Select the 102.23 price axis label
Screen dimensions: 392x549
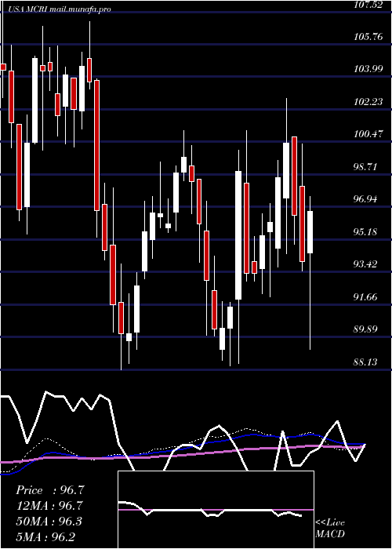[x=368, y=101]
